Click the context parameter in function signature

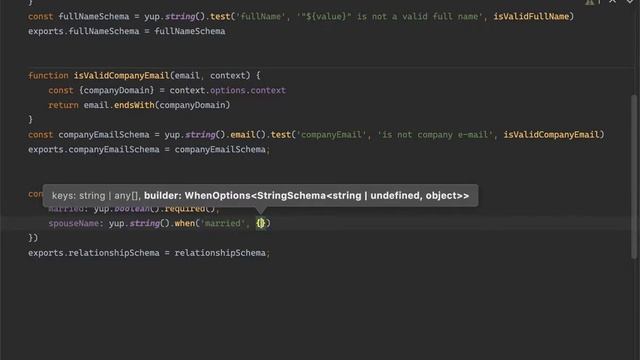[x=227, y=76]
